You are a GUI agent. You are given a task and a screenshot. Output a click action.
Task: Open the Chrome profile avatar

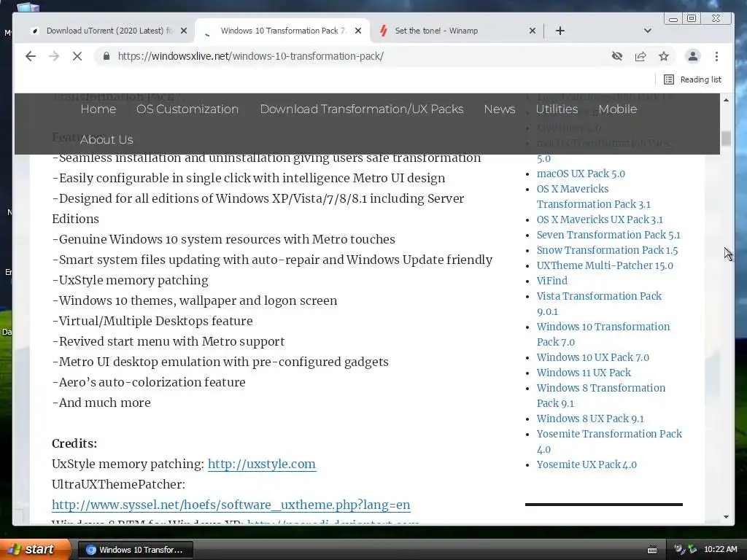click(693, 56)
